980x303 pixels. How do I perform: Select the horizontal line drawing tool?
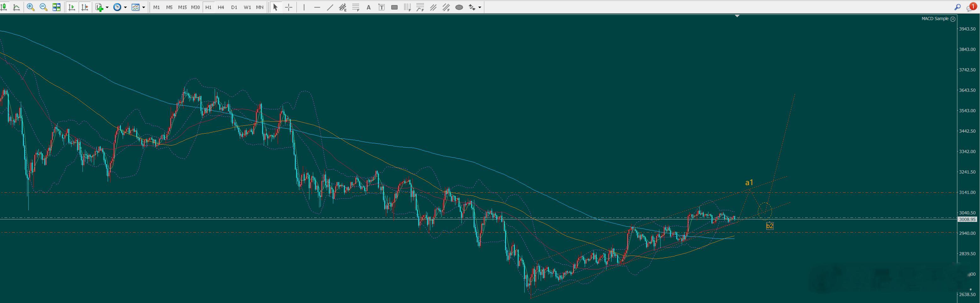317,7
